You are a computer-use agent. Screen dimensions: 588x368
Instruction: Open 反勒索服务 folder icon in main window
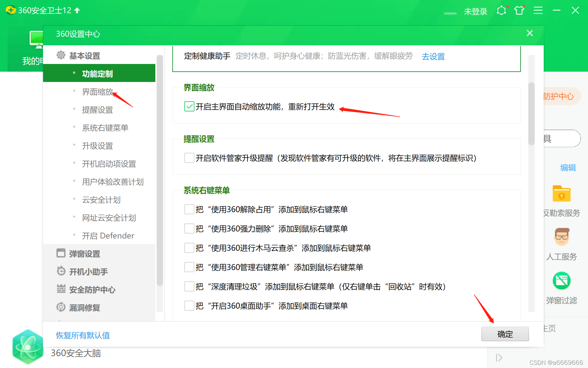562,194
